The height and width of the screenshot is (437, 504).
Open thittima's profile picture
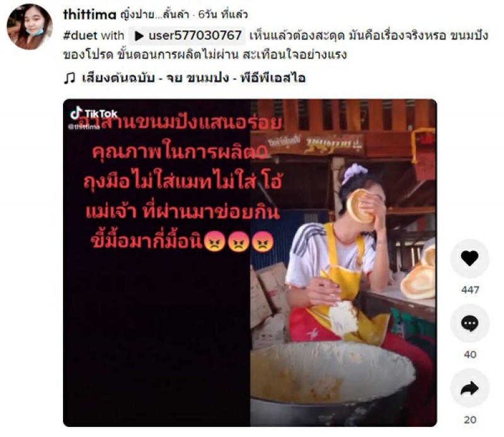tap(30, 26)
